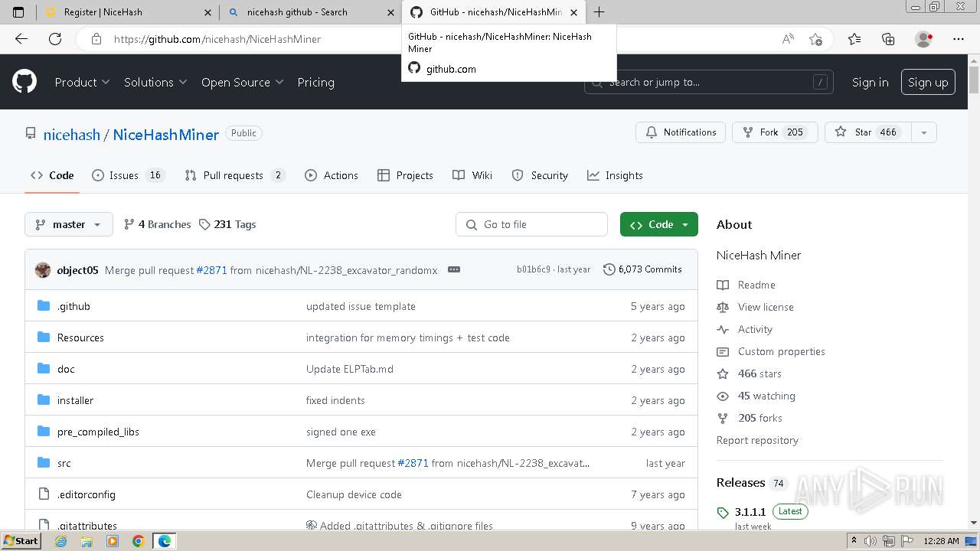Open a new browser tab
The image size is (980, 551).
(x=599, y=12)
